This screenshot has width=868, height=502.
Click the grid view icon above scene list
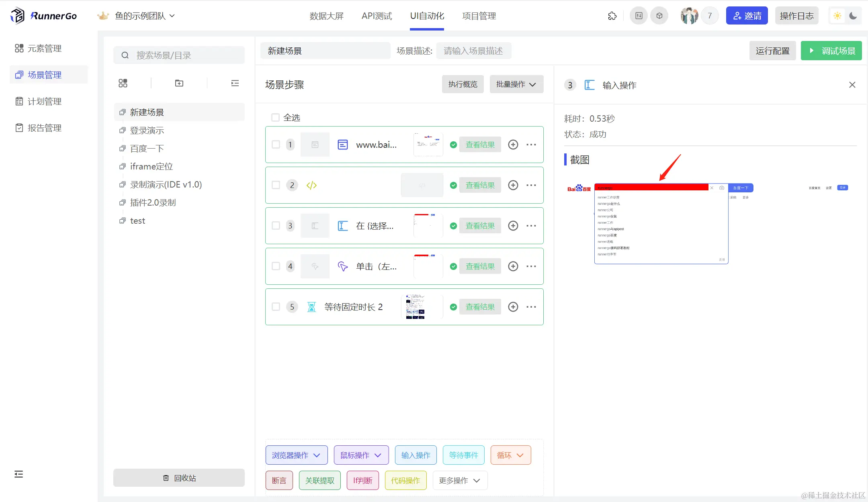[x=123, y=83]
